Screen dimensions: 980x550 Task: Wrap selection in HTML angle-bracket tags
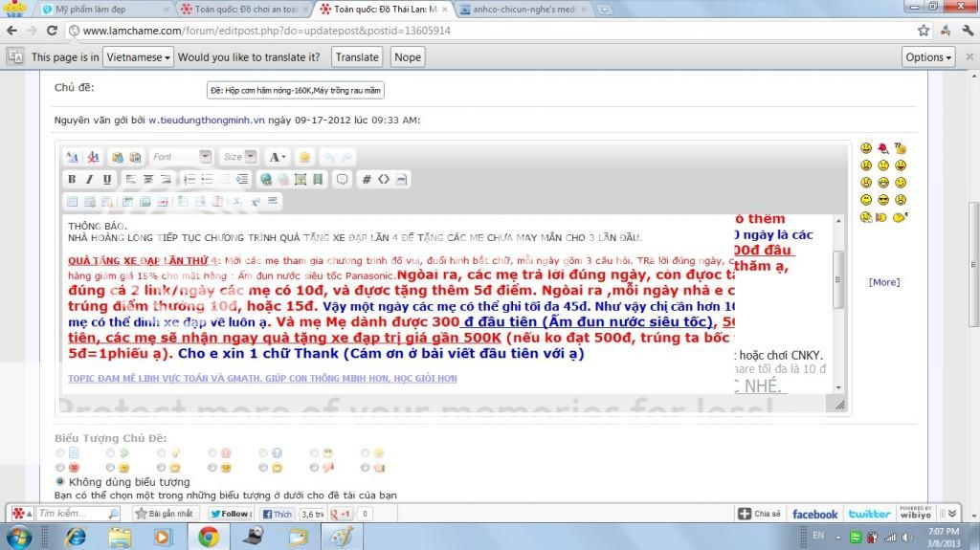point(384,180)
